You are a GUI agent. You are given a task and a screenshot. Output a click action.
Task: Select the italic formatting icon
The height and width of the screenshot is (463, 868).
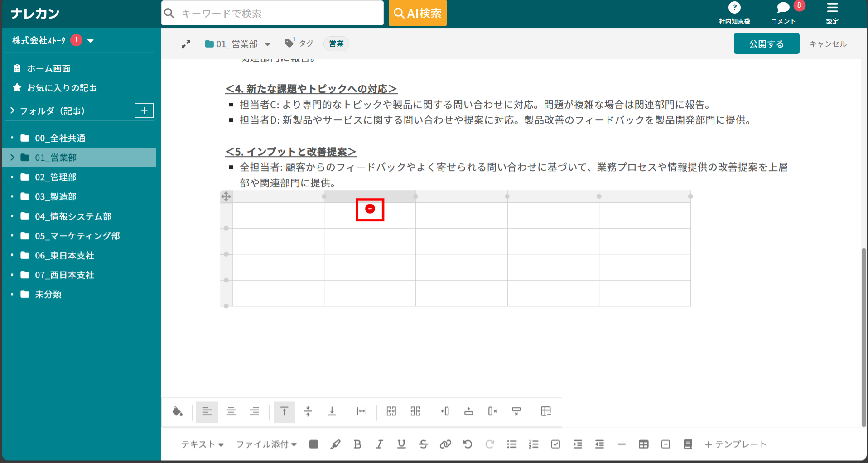pos(379,444)
